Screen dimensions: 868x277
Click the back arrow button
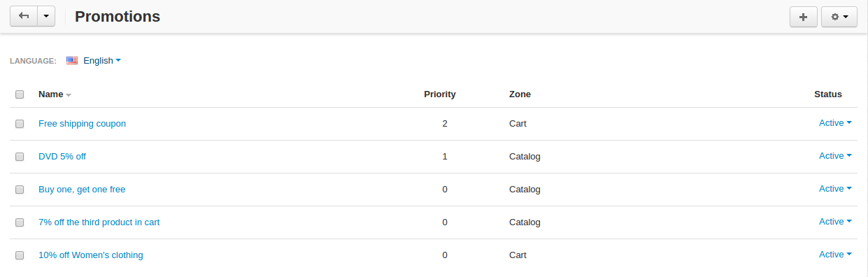(x=23, y=17)
